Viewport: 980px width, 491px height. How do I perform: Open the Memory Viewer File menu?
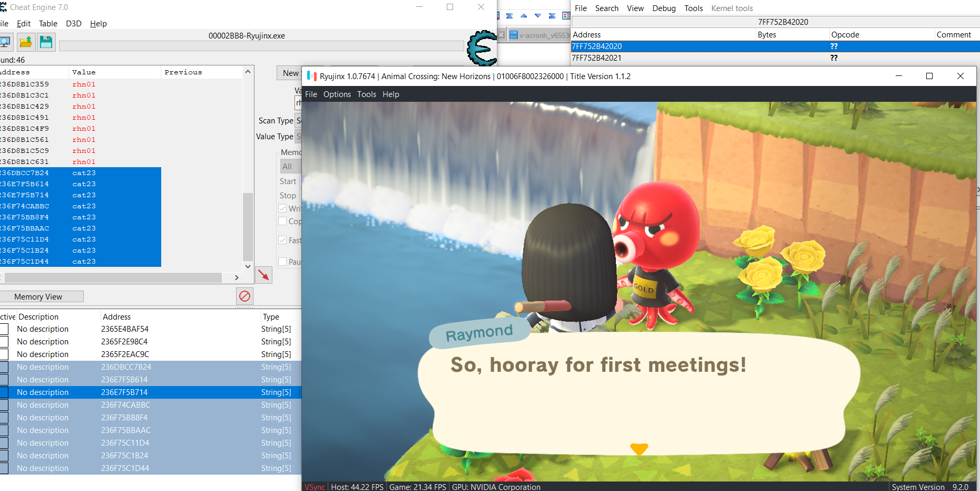click(581, 8)
